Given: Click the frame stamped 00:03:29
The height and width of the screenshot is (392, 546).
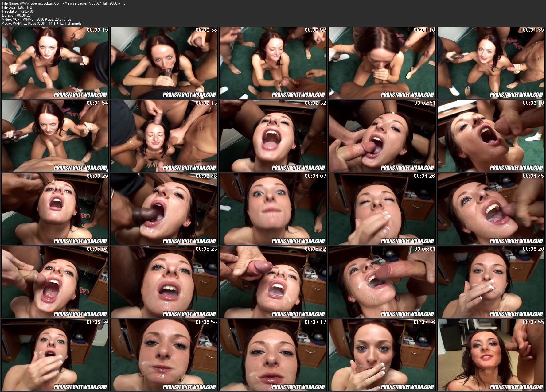Looking at the screenshot, I should pyautogui.click(x=55, y=209).
